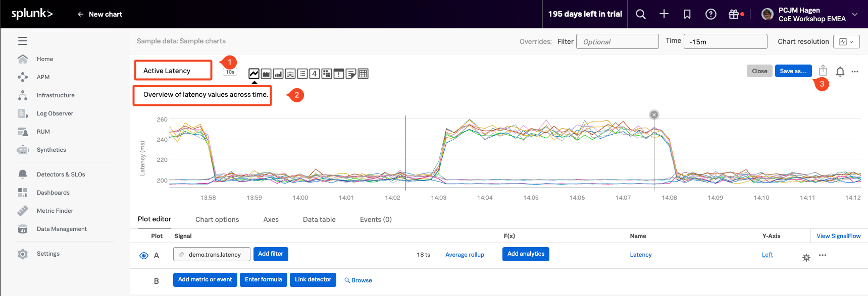Open the Chart resolution dropdown
The height and width of the screenshot is (296, 868).
[846, 42]
